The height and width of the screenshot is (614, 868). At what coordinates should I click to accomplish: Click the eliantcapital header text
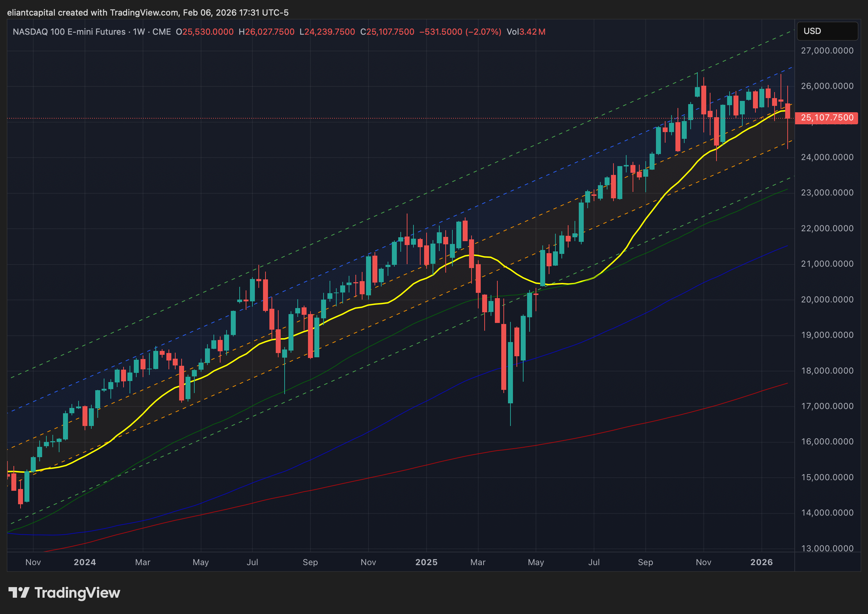click(31, 12)
